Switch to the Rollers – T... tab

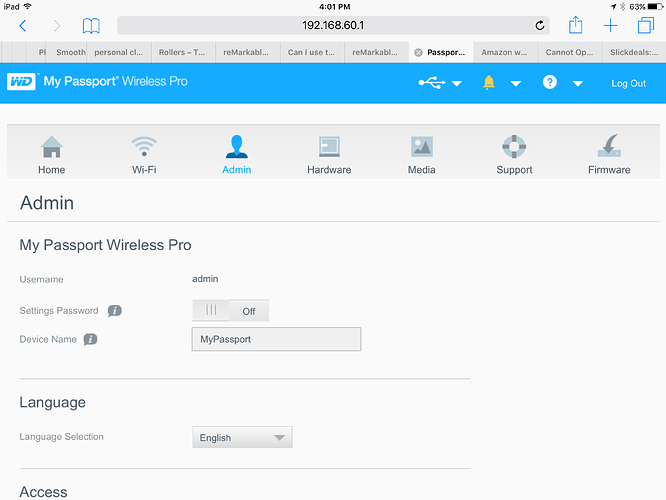(183, 52)
